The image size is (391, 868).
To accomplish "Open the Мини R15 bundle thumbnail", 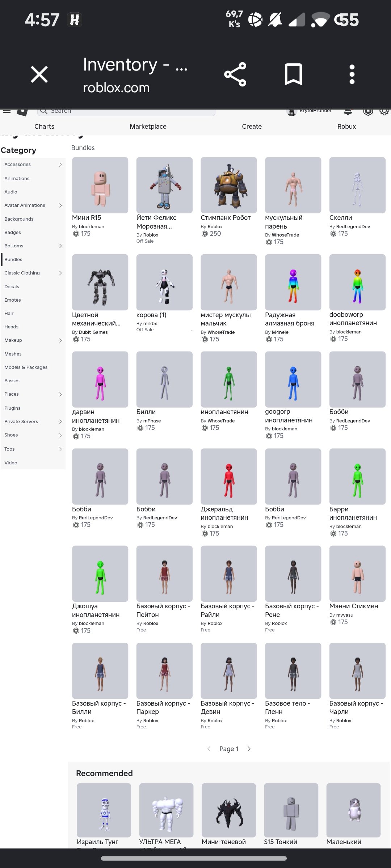I will click(100, 185).
